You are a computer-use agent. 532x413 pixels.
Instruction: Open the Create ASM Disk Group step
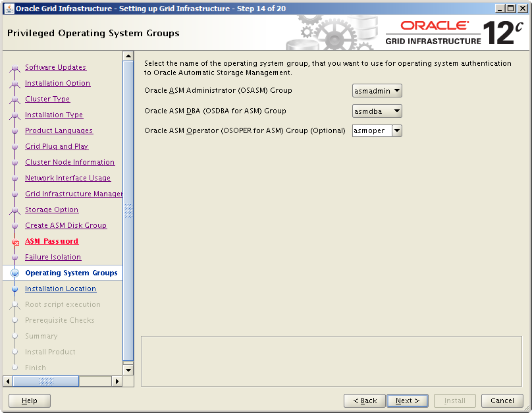point(66,225)
